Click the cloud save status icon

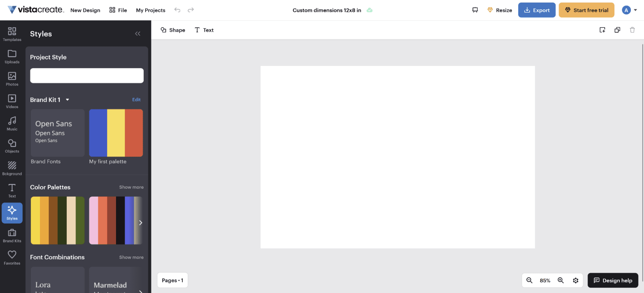[x=370, y=10]
